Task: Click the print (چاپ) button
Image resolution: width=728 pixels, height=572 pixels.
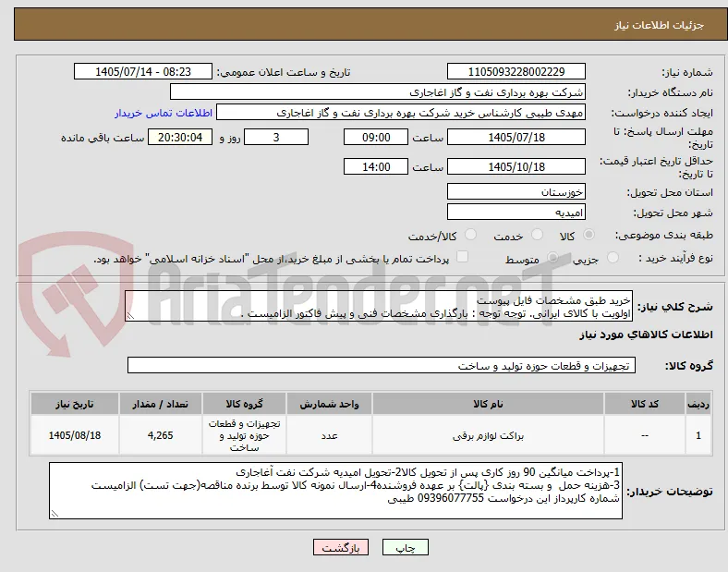Action: (406, 548)
